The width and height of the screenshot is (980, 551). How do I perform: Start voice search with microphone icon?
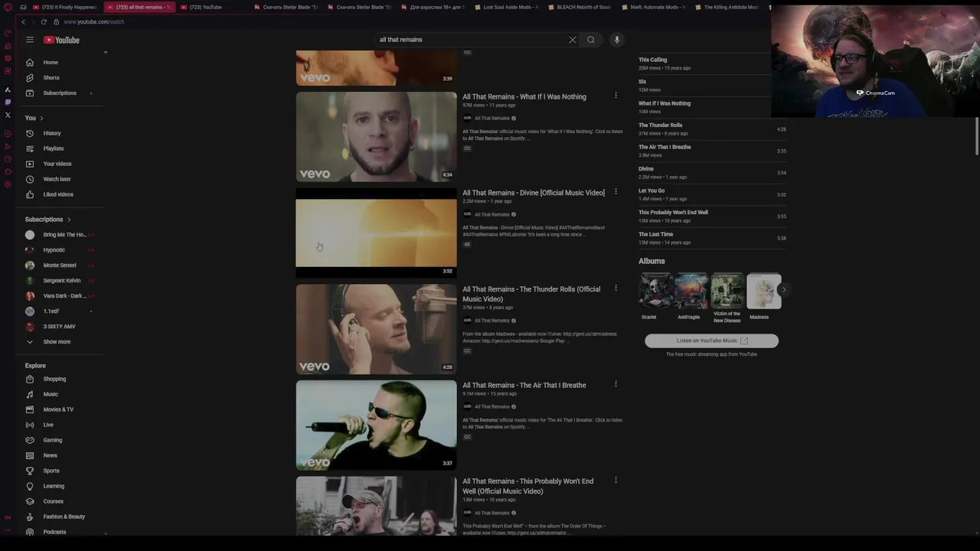pos(616,40)
